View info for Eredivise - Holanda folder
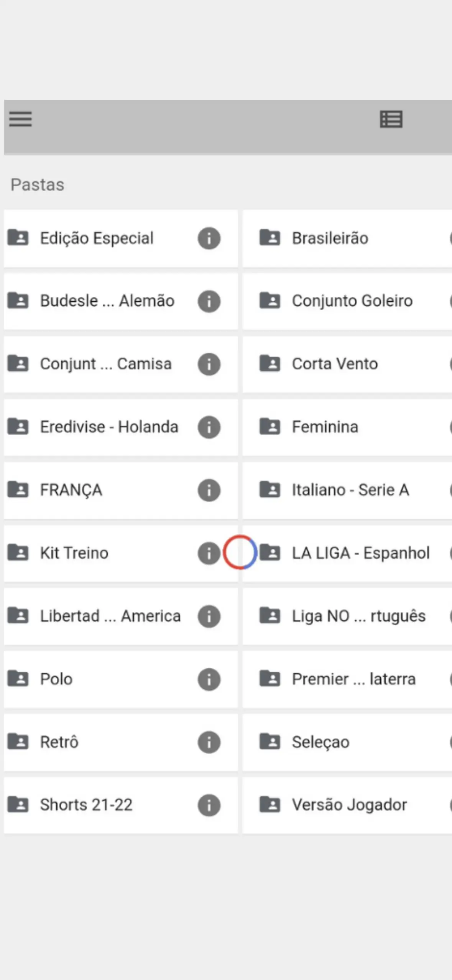 click(209, 427)
